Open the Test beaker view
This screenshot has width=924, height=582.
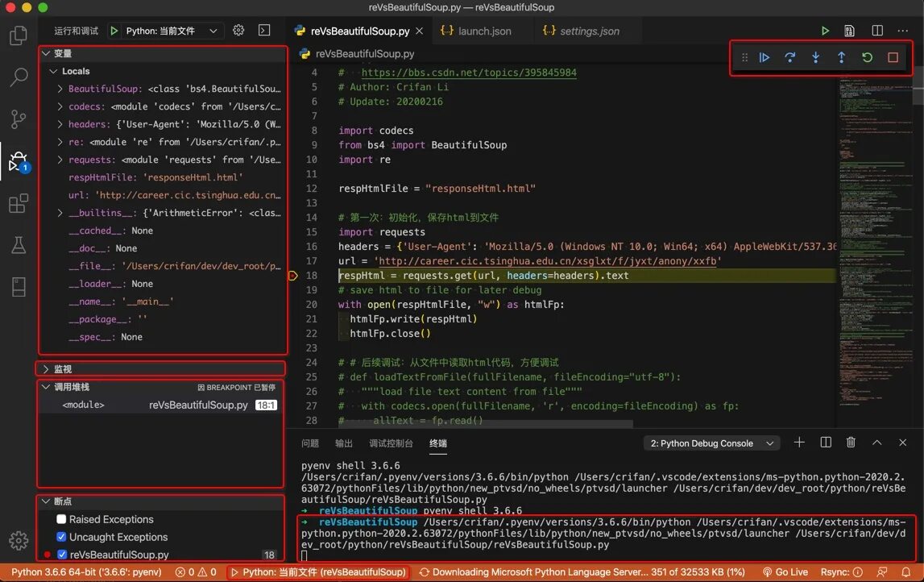[19, 245]
